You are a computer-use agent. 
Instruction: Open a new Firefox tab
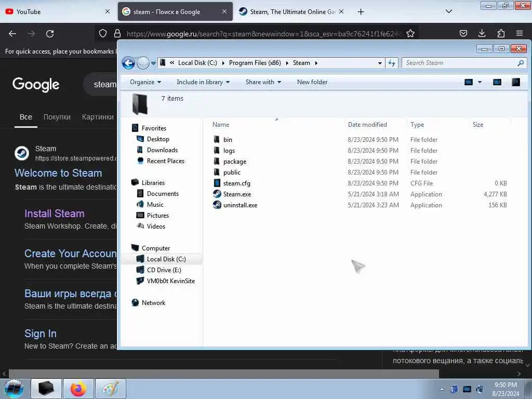(x=361, y=12)
